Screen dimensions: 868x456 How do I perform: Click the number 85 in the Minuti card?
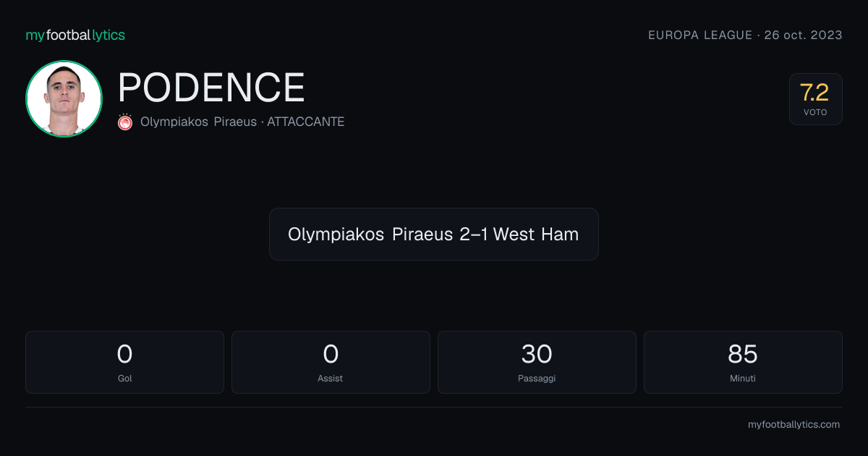[x=743, y=354]
